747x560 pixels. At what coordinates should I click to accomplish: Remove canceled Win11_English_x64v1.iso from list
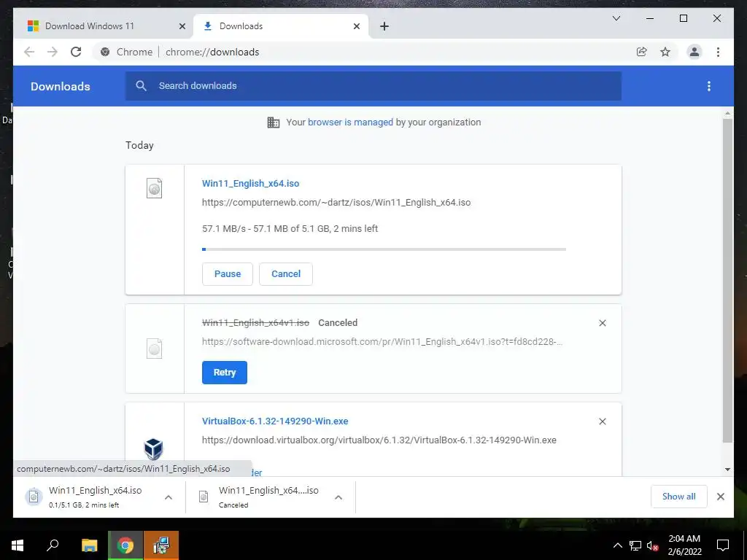(x=602, y=323)
